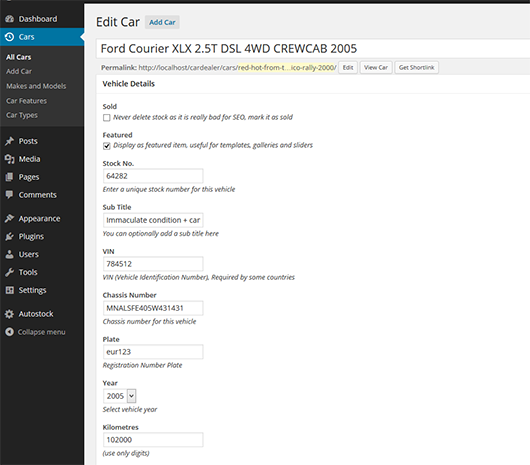
Task: Tick the Sold checkbox
Action: tap(106, 118)
